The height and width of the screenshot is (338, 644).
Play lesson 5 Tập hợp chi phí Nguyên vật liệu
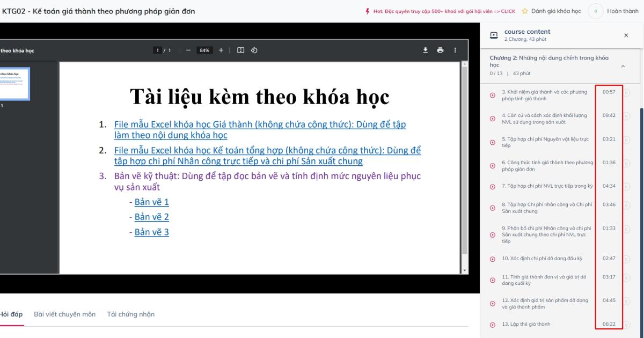click(x=493, y=142)
